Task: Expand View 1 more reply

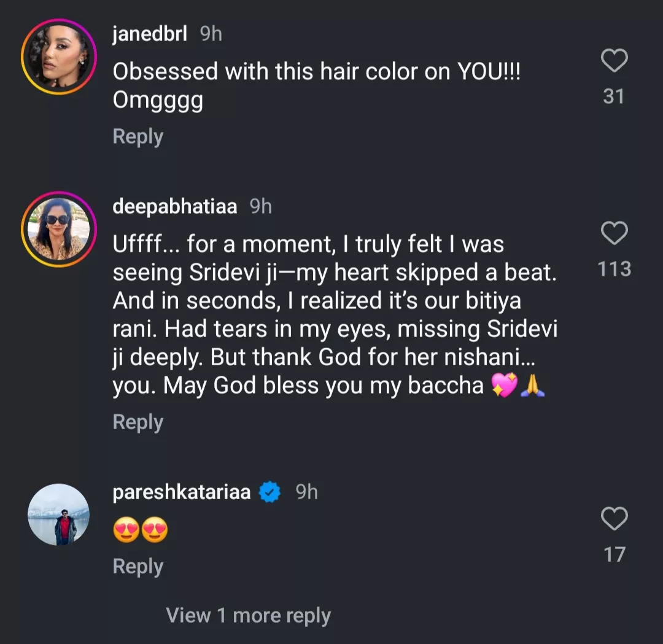Action: coord(248,615)
